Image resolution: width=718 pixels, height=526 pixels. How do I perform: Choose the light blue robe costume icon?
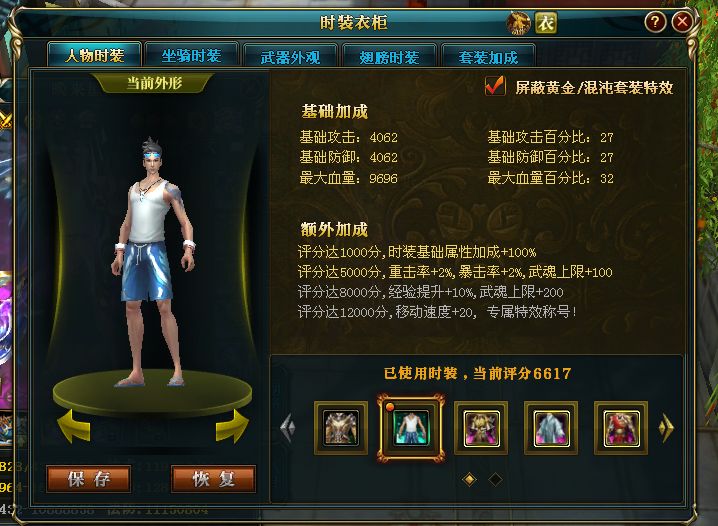[x=551, y=428]
